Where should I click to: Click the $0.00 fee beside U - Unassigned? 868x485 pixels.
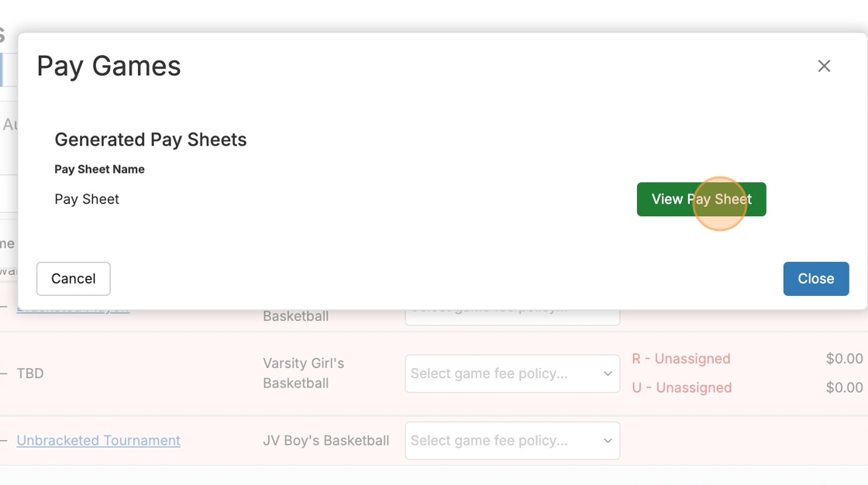pyautogui.click(x=844, y=387)
